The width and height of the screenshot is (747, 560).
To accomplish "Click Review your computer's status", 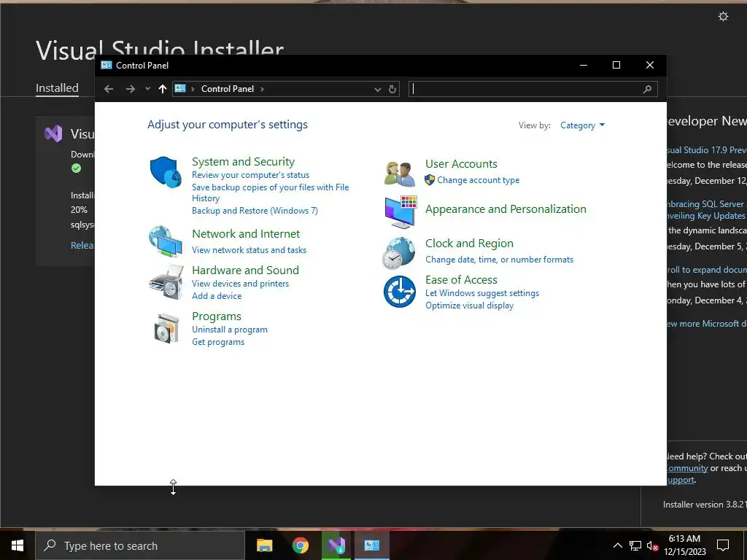I will click(251, 175).
